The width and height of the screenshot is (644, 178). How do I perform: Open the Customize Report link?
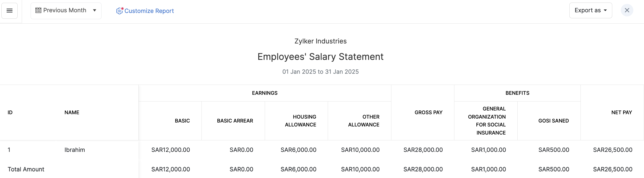149,11
